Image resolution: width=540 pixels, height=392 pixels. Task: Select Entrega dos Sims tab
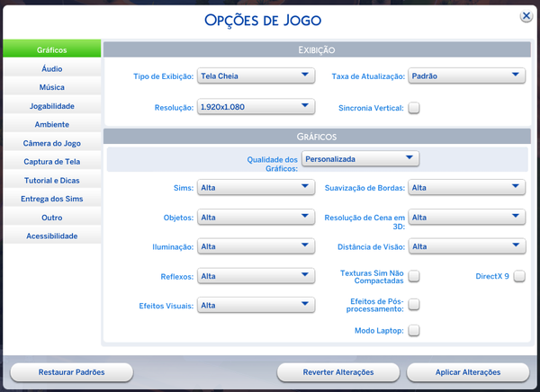(x=52, y=199)
